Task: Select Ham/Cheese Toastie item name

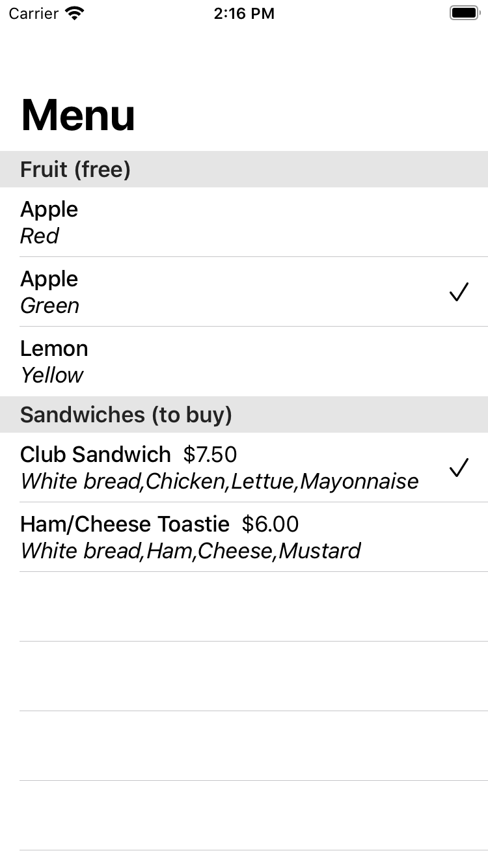Action: 124,524
